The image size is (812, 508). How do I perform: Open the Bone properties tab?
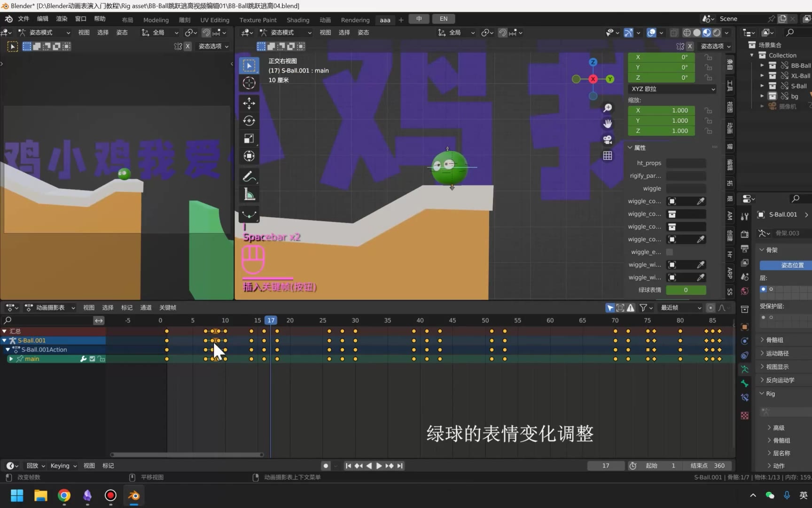[745, 383]
